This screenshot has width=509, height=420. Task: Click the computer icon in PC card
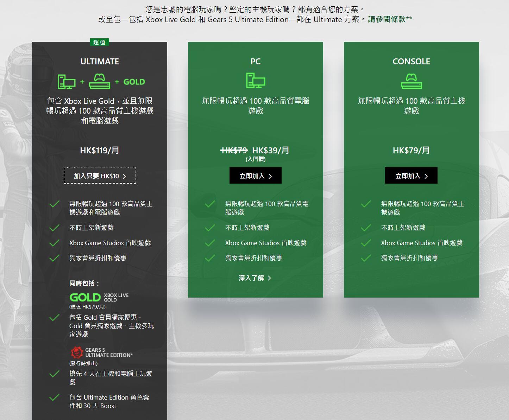(256, 80)
